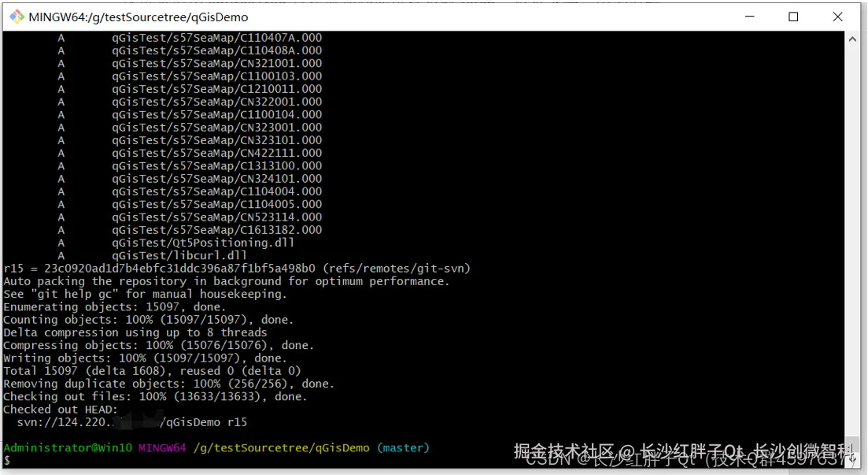Click the '(master)' branch label

point(403,448)
